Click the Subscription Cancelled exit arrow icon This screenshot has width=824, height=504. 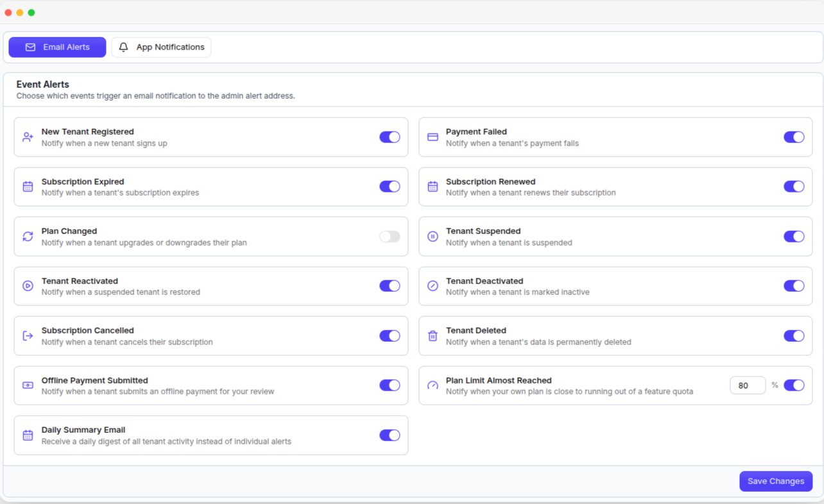point(28,336)
